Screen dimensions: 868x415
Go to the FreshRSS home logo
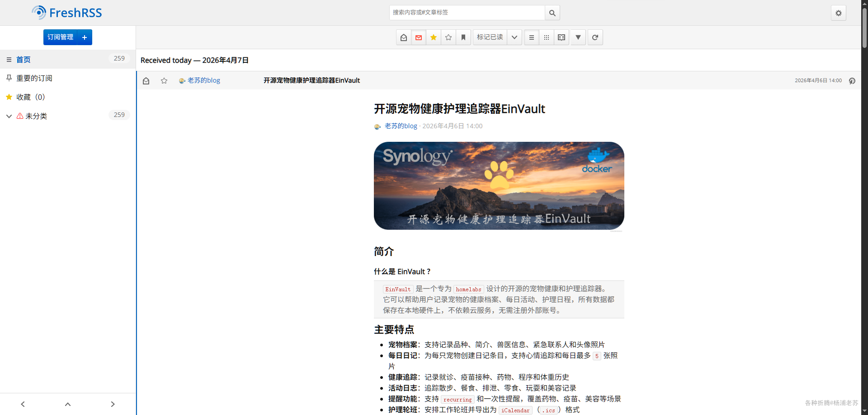point(67,13)
